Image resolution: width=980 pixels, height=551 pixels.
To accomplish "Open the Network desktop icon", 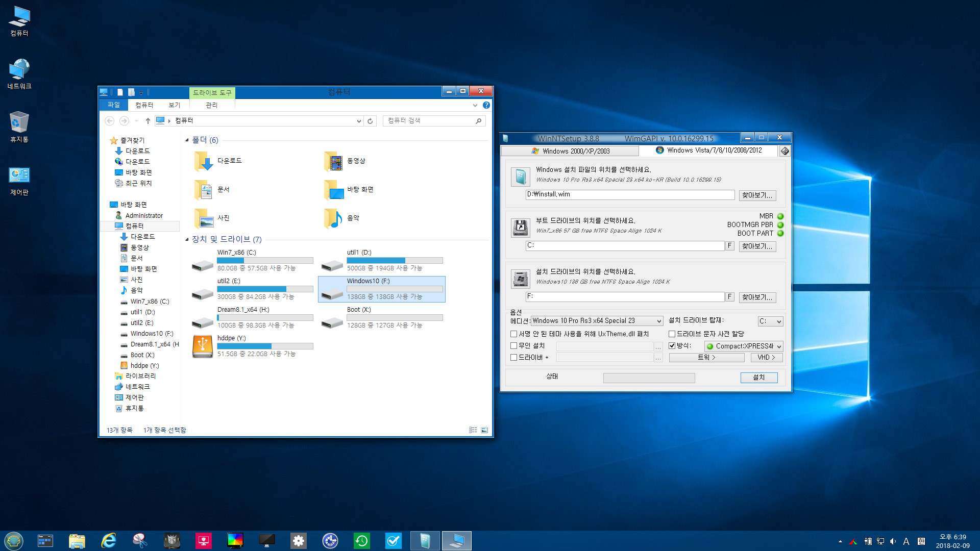I will (x=19, y=74).
